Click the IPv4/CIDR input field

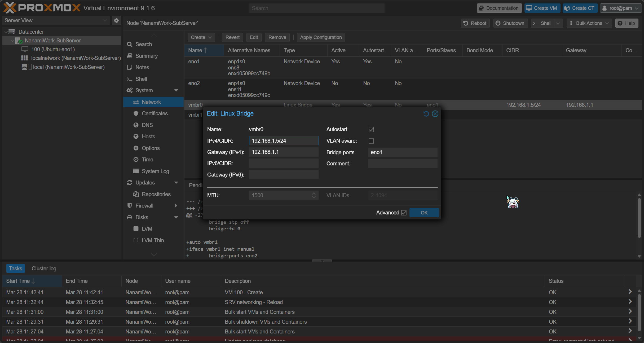click(x=284, y=141)
